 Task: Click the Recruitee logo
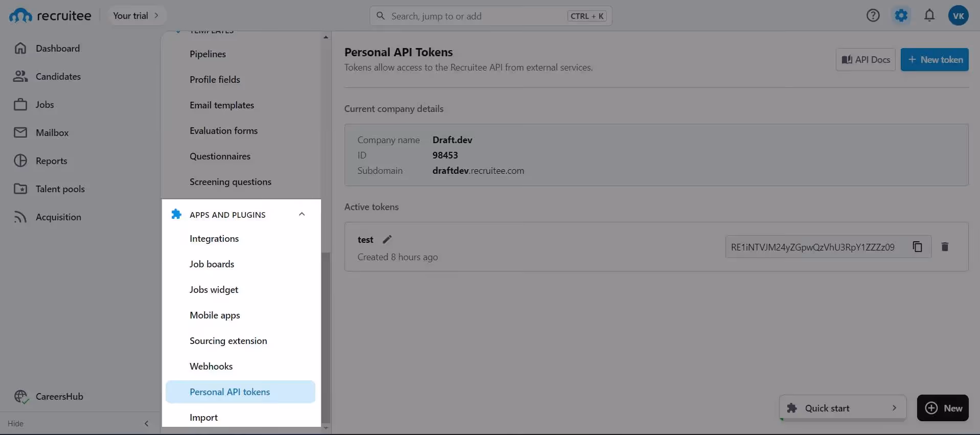[50, 16]
